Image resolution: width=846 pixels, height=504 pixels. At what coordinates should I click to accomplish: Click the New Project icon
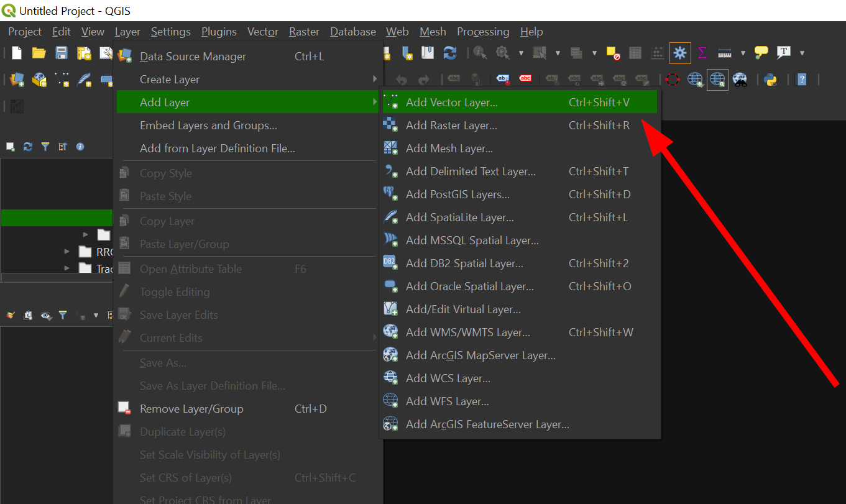[x=17, y=53]
